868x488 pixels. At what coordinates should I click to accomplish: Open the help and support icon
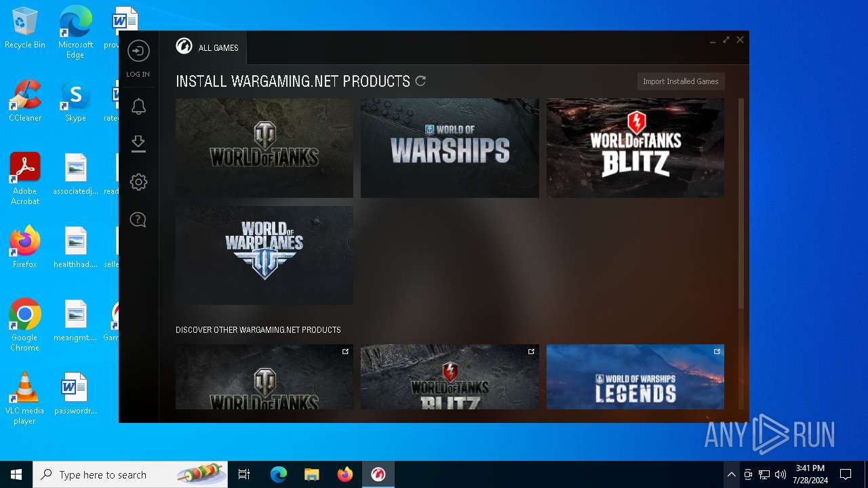138,220
